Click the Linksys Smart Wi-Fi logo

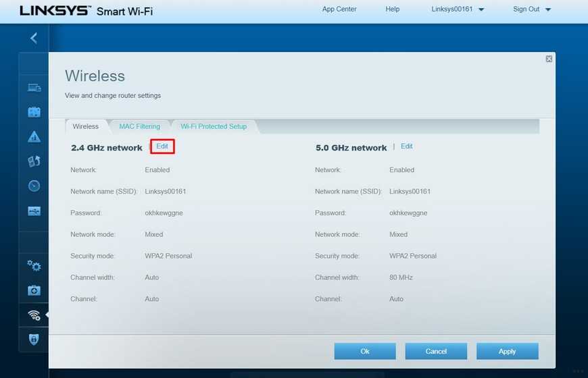pyautogui.click(x=87, y=11)
